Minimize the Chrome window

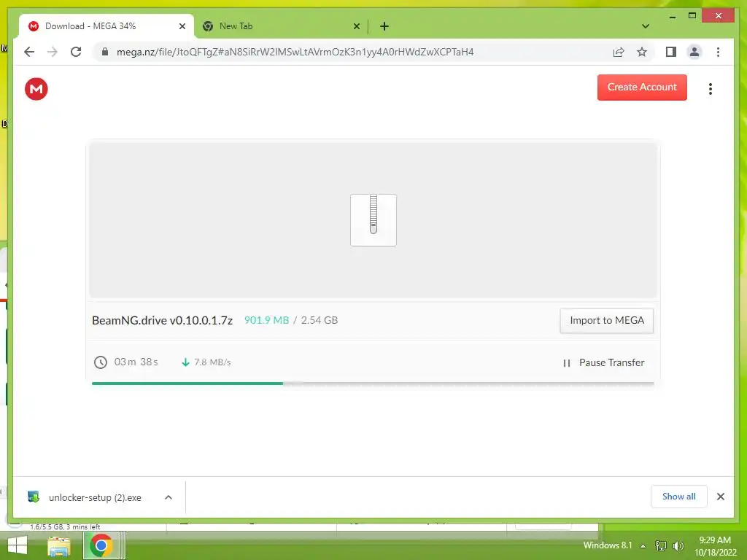[x=672, y=16]
